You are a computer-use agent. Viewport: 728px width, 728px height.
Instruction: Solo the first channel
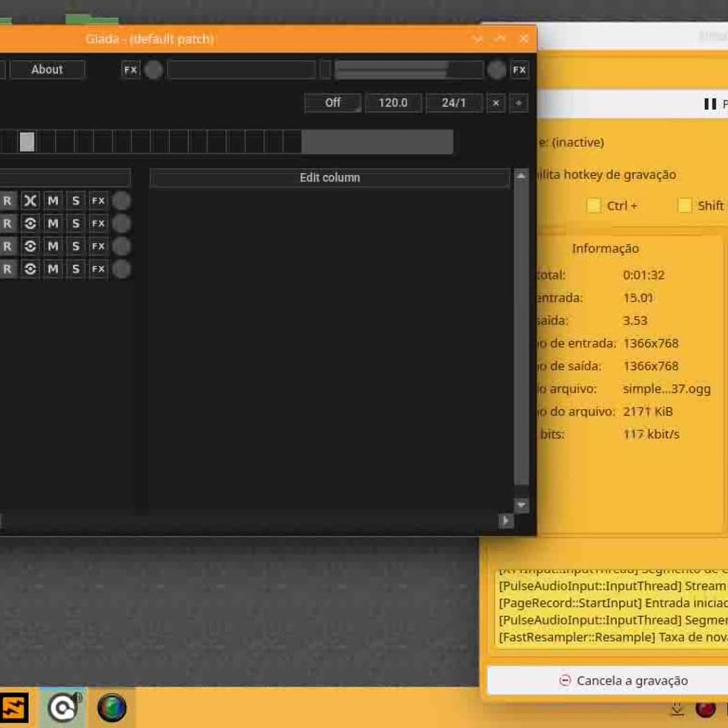pos(76,201)
